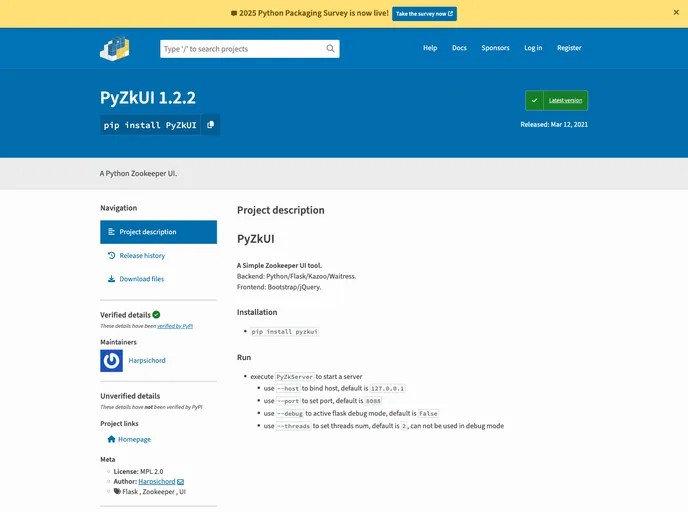
Task: Click the search magnifier icon
Action: point(330,49)
